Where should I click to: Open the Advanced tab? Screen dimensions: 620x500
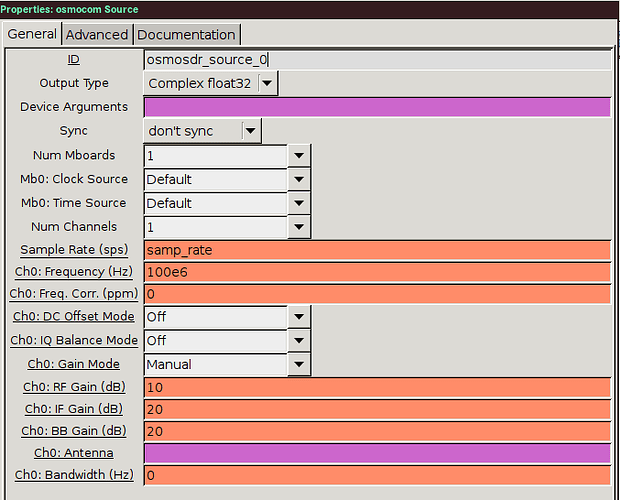pyautogui.click(x=97, y=35)
